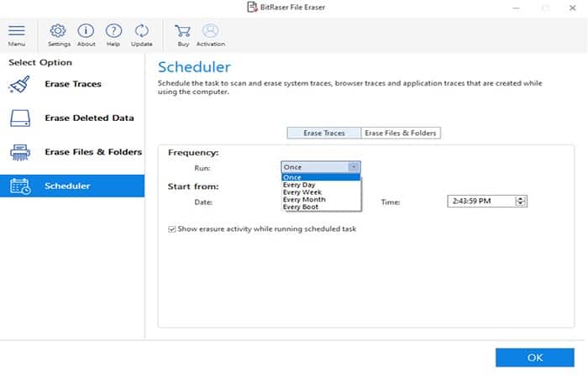Click the Erase Files & Folders shredder icon

click(20, 152)
